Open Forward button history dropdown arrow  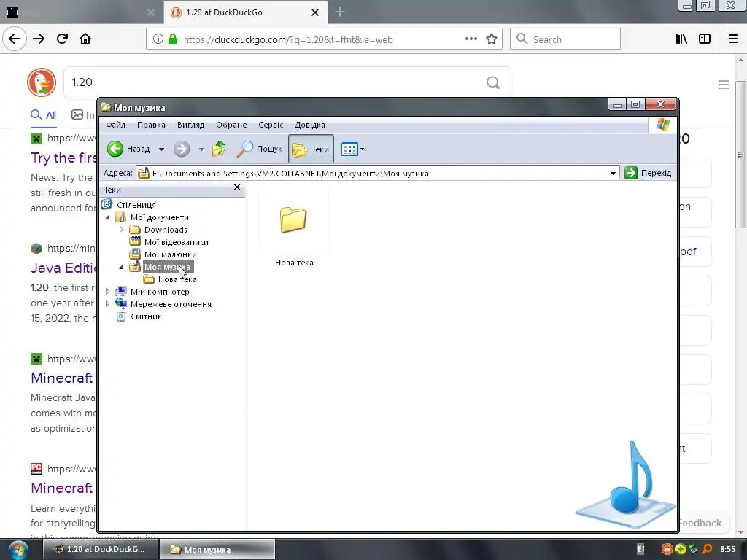[201, 149]
